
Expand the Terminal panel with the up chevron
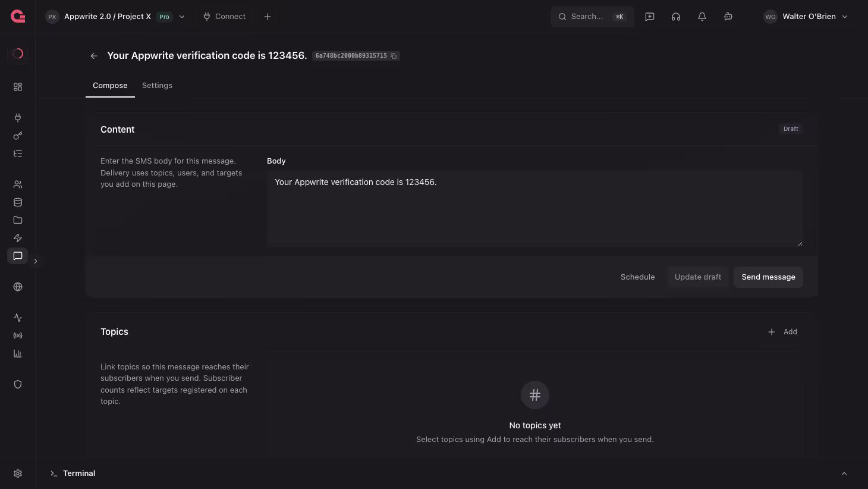844,474
